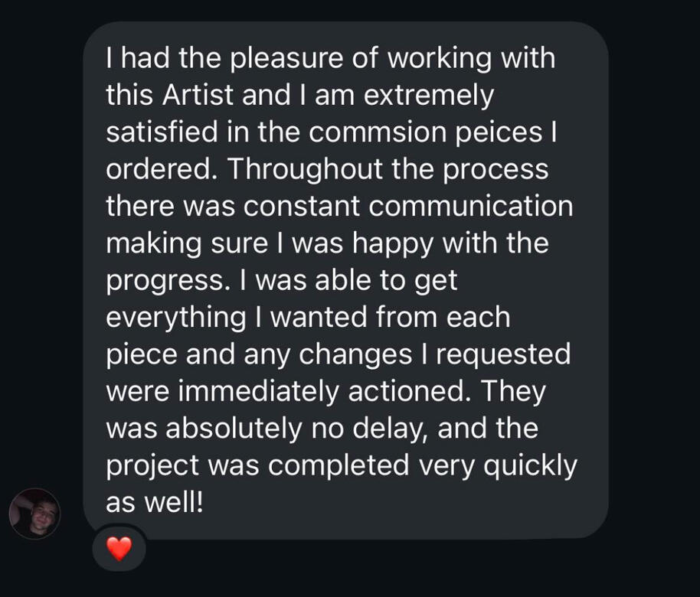
Task: Open the sender's profile picture
Action: tap(34, 514)
